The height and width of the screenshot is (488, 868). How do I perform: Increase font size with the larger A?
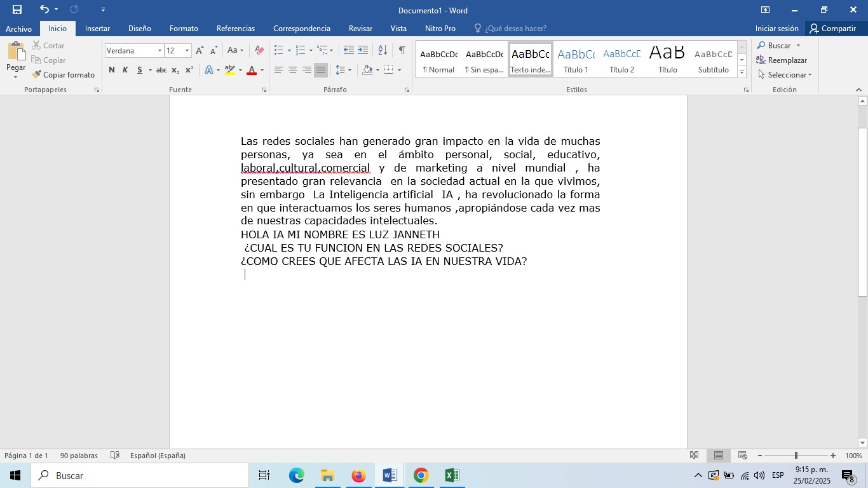(200, 51)
